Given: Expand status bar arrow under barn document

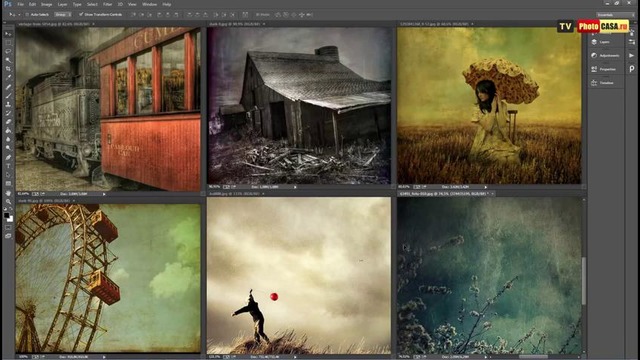Looking at the screenshot, I should 295,187.
